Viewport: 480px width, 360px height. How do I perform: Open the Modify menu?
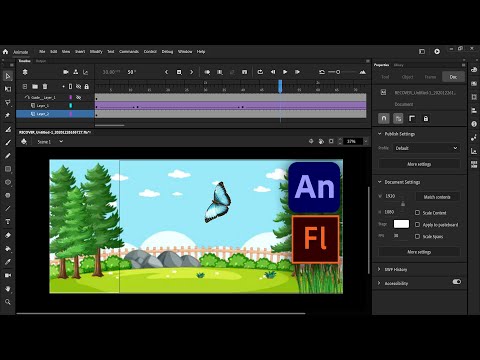click(x=96, y=52)
